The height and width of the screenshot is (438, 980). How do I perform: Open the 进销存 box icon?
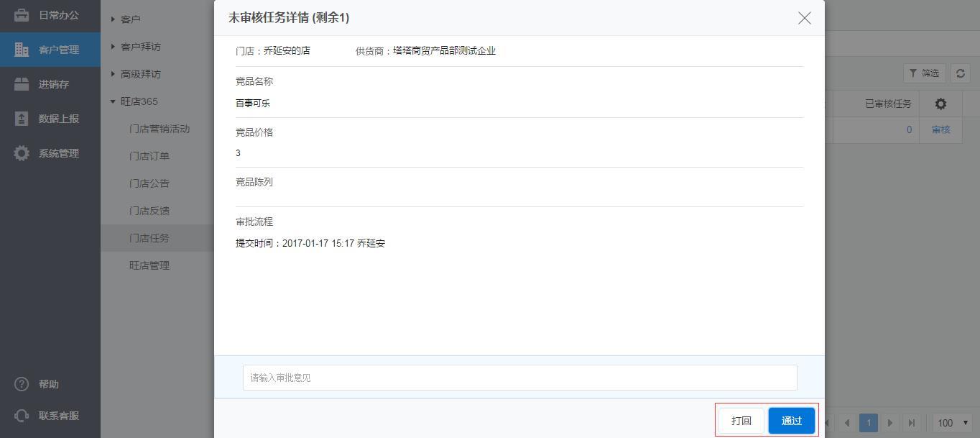tap(22, 84)
